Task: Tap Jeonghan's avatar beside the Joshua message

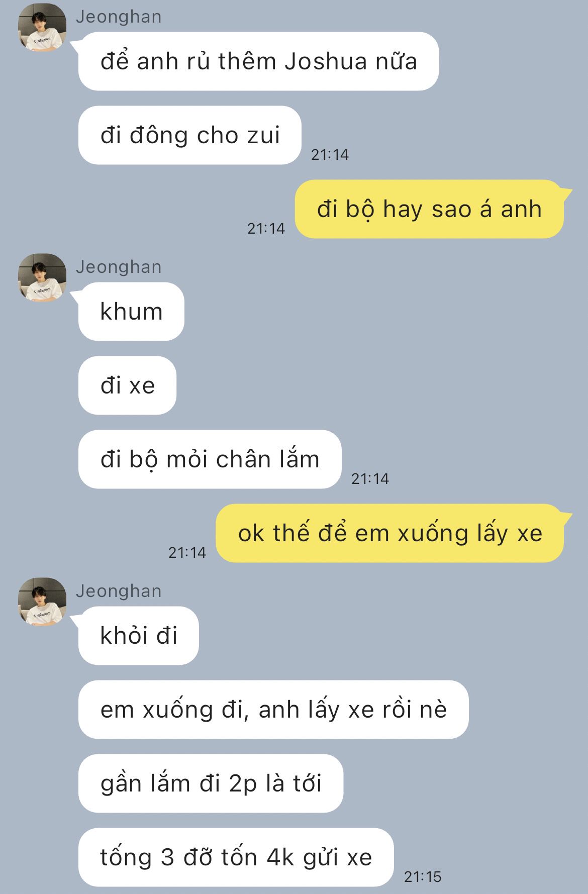Action: tap(42, 28)
